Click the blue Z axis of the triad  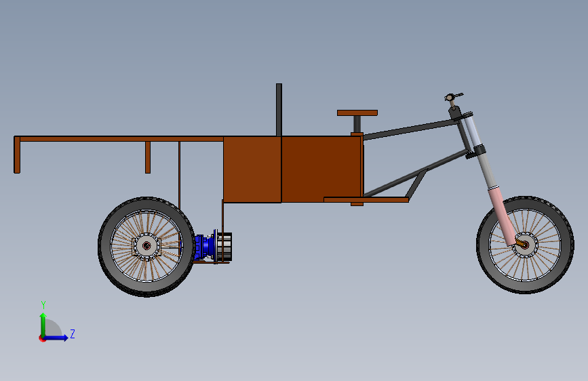(x=56, y=338)
